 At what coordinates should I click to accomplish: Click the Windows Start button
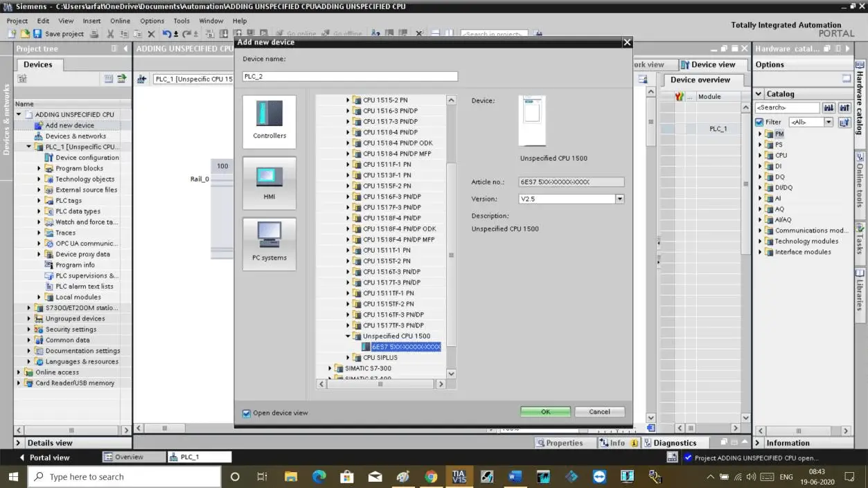(x=13, y=476)
